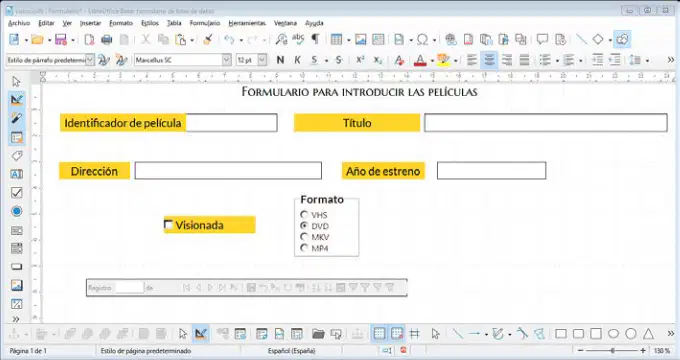Open the Editar menu

point(46,23)
